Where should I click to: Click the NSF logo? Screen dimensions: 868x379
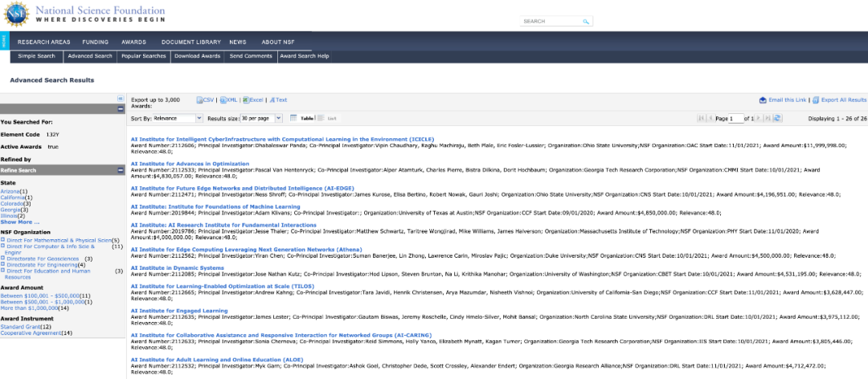[x=16, y=14]
